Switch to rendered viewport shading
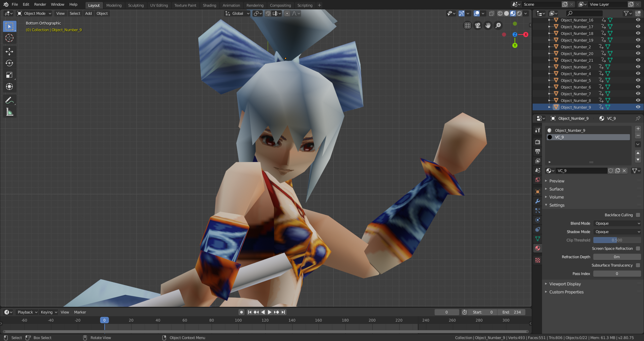This screenshot has height=341, width=644. tap(519, 13)
